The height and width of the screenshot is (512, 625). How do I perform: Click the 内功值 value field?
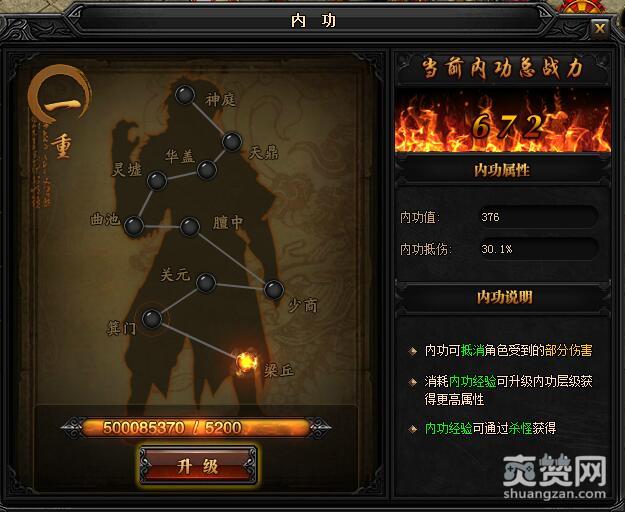click(538, 217)
